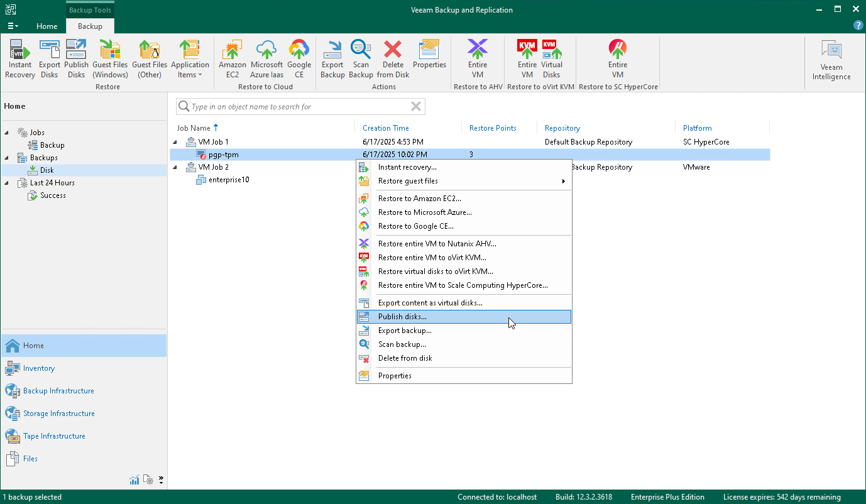Viewport: 866px width, 504px height.
Task: Open the Files navigation view
Action: point(84,459)
